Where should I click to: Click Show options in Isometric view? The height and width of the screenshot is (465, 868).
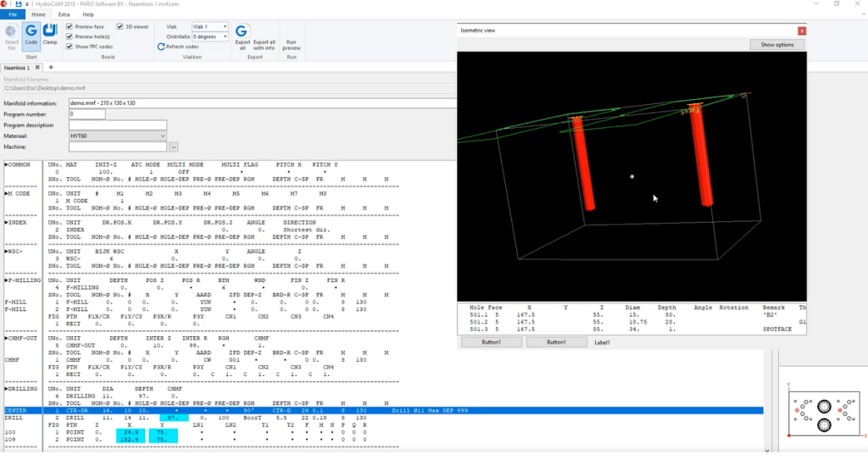click(x=776, y=45)
